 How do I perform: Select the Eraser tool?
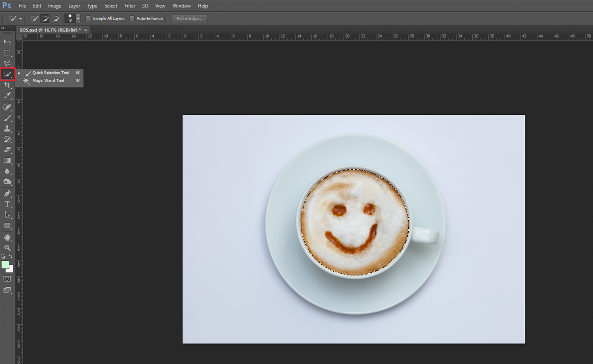[x=7, y=150]
